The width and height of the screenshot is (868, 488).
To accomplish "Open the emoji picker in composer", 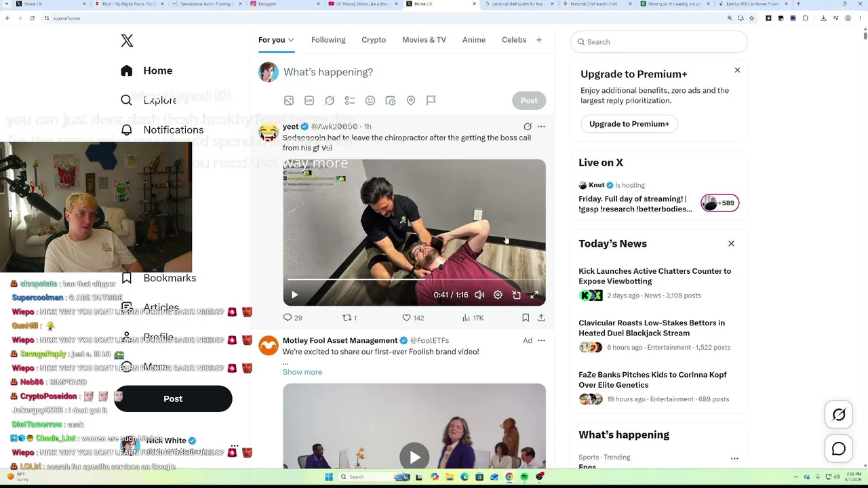I will click(x=370, y=100).
